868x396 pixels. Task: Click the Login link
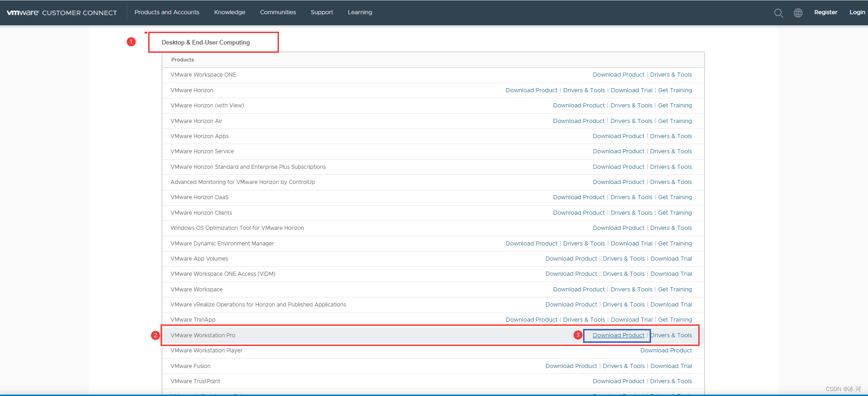coord(857,12)
